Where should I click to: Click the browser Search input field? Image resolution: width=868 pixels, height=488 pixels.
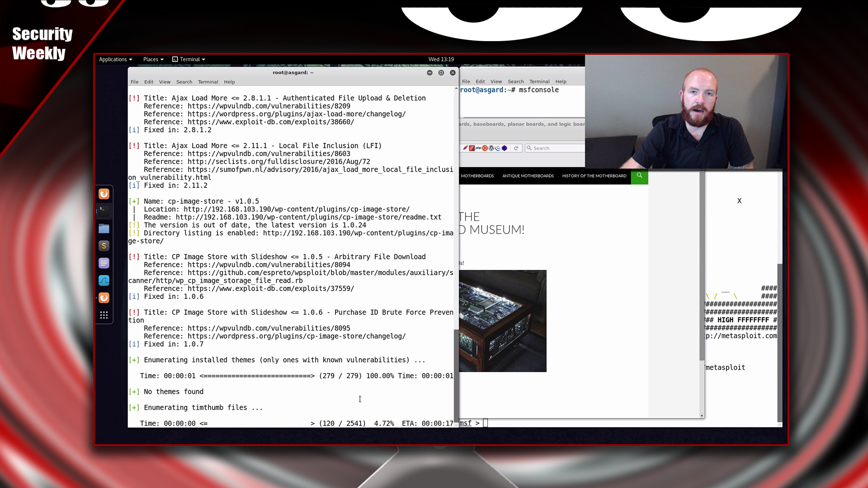point(555,148)
